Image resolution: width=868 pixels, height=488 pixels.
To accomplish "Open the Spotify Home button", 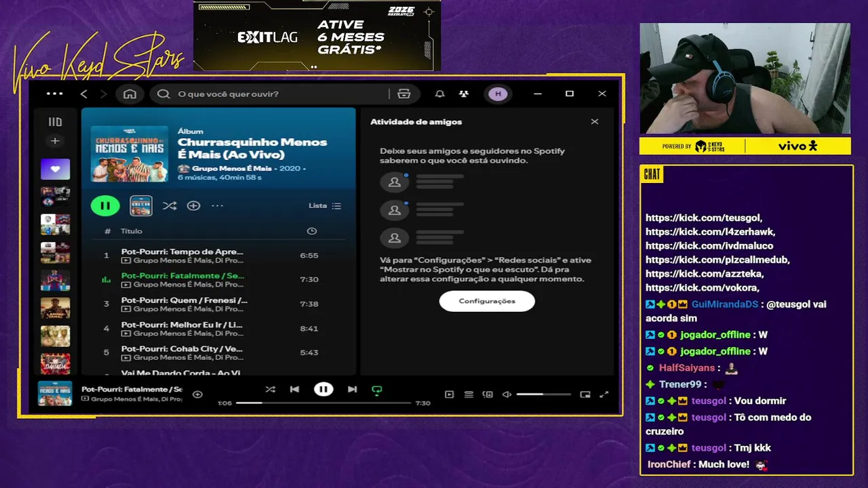I will click(x=130, y=94).
